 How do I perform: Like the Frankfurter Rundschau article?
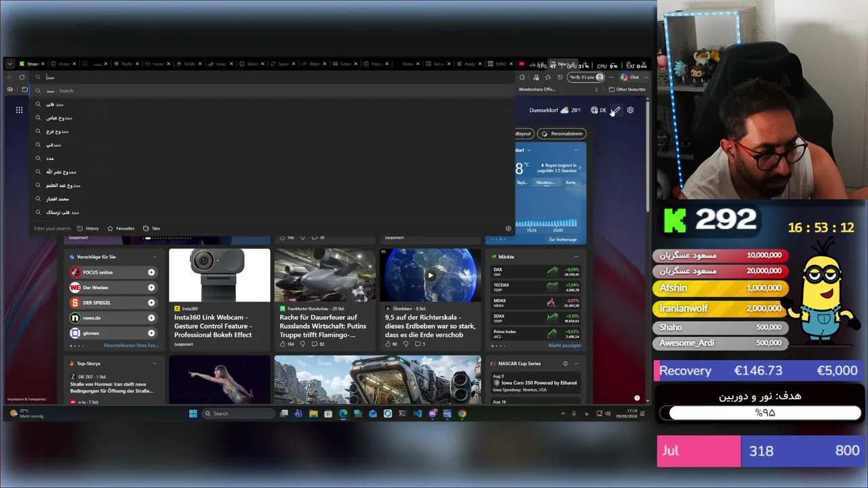pyautogui.click(x=288, y=344)
